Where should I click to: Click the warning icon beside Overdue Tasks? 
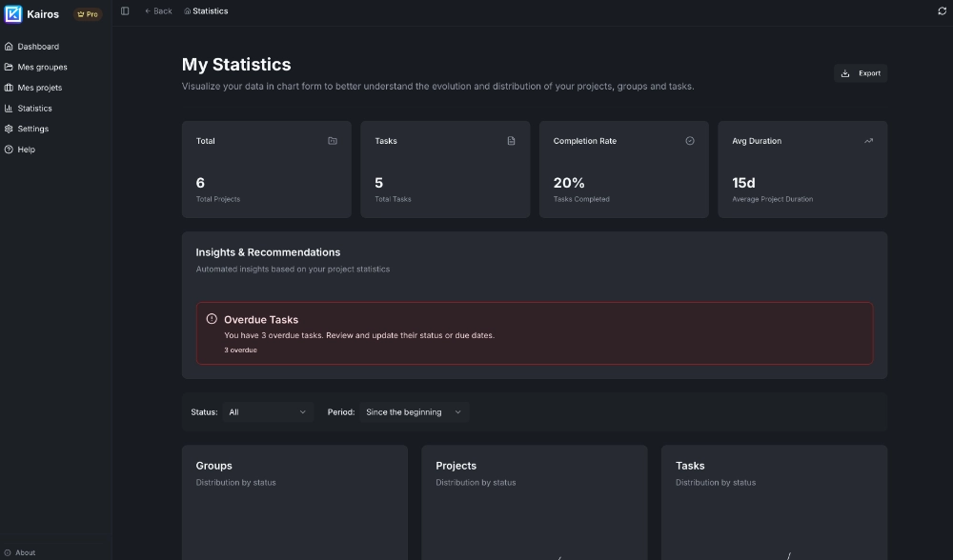[x=212, y=319]
